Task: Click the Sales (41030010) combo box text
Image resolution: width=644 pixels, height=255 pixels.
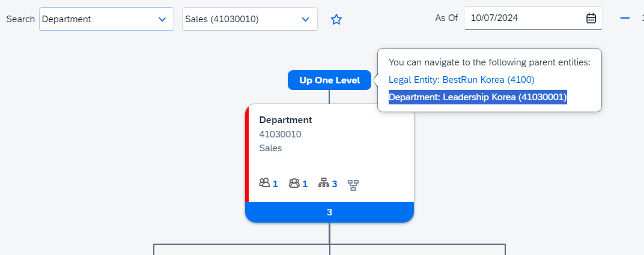Action: (x=222, y=19)
